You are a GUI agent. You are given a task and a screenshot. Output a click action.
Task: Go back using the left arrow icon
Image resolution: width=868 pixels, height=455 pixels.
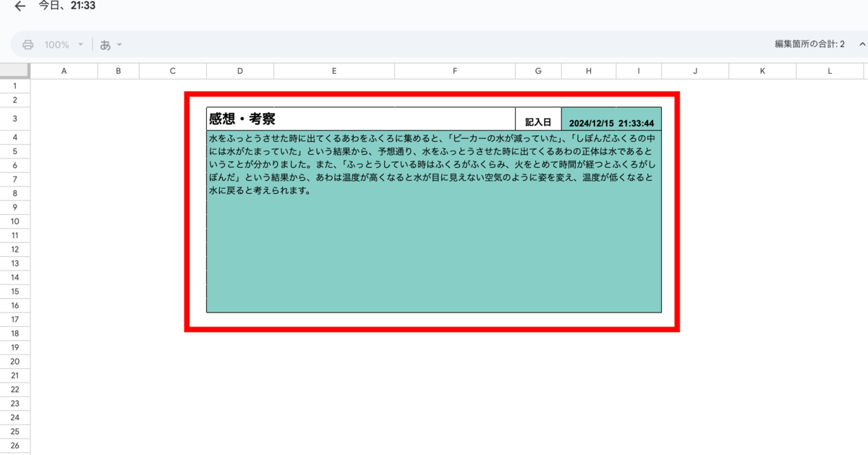[x=20, y=7]
